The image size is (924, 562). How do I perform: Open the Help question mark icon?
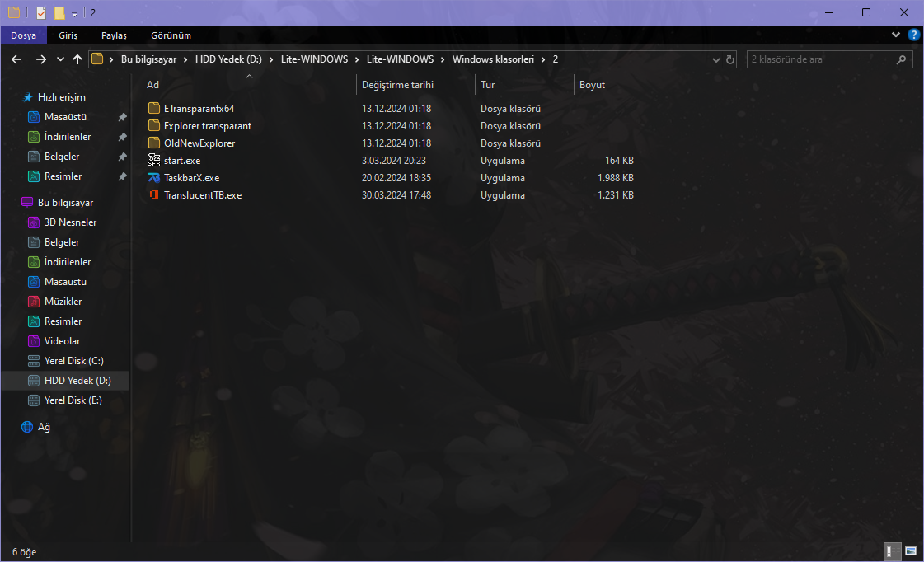pyautogui.click(x=913, y=35)
